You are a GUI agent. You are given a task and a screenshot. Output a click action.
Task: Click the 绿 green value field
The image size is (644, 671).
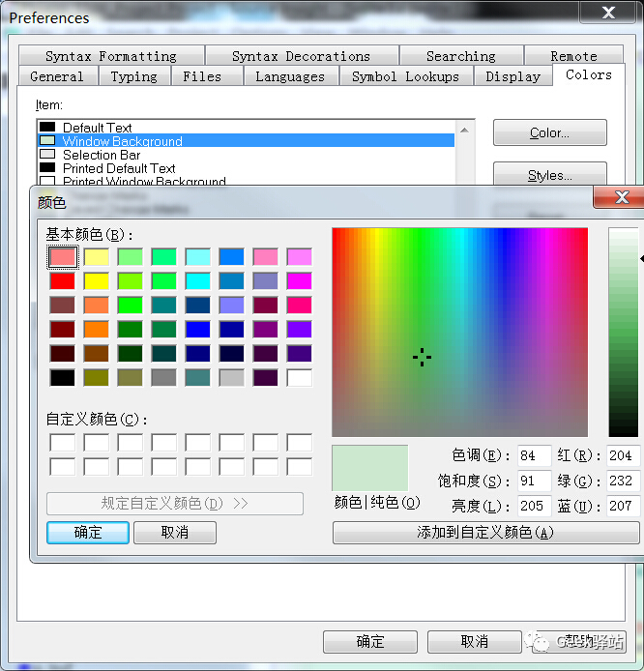point(623,481)
